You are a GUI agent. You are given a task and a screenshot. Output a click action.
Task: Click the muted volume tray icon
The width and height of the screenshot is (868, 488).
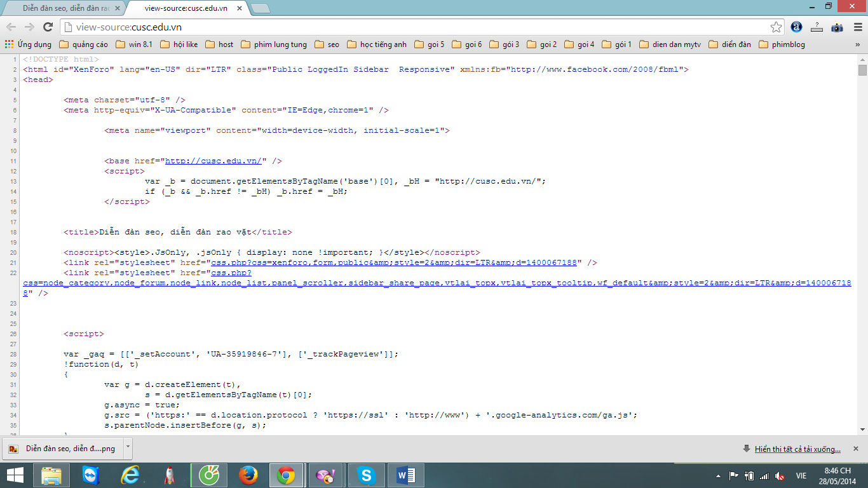click(x=781, y=475)
